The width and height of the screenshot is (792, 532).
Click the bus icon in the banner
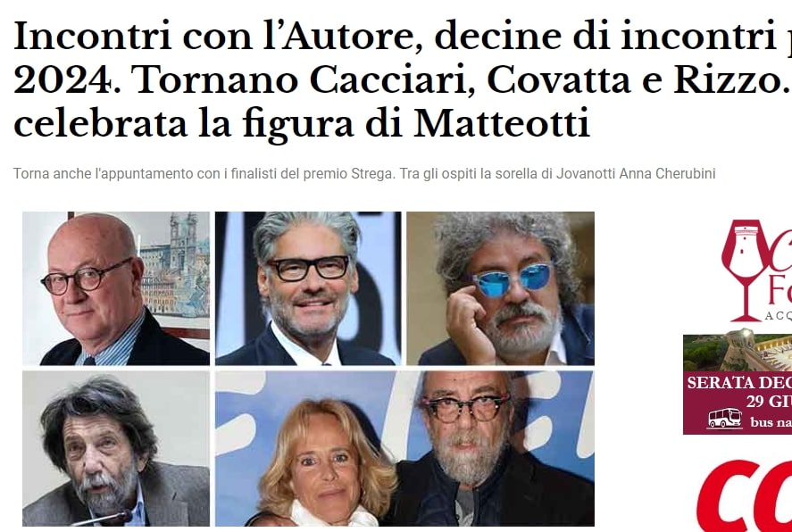725,419
